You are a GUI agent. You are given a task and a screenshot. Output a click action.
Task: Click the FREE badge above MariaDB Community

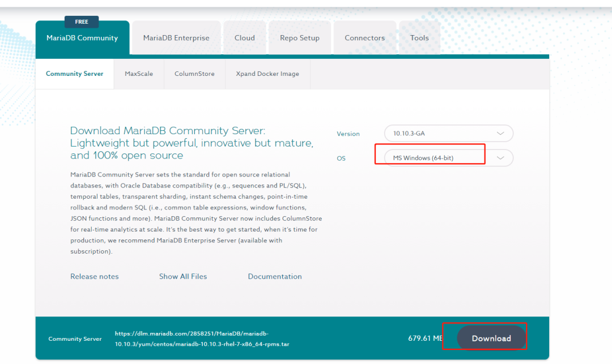[82, 22]
